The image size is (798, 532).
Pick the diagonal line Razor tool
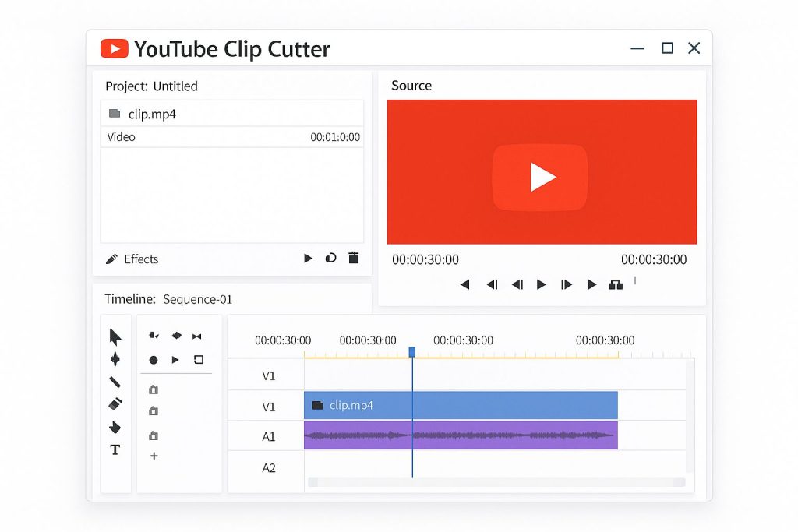pos(115,382)
